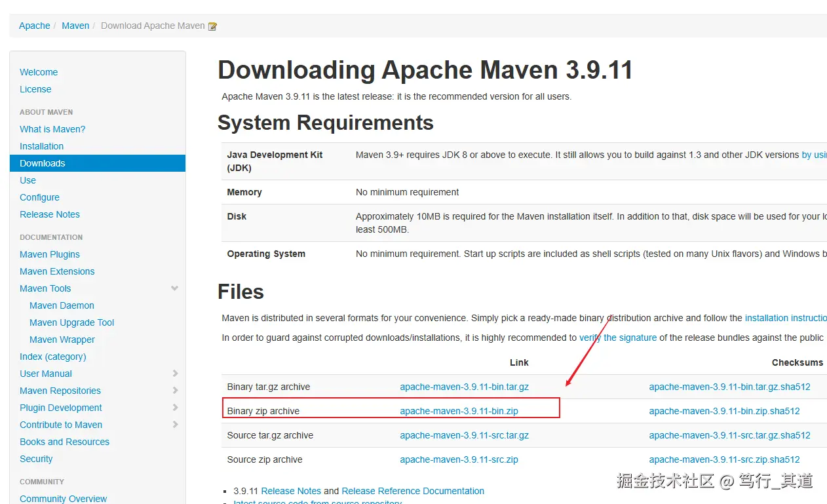Open the Release Reference Documentation link

coord(413,491)
